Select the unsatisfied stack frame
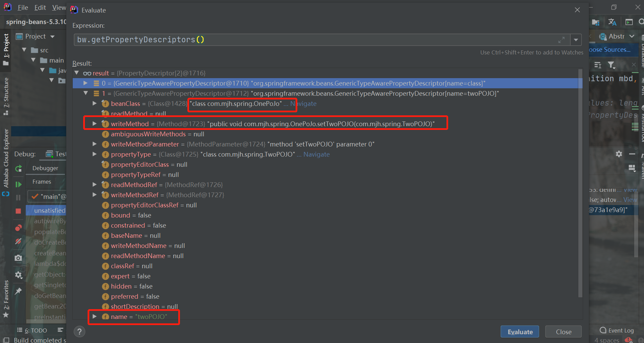 click(46, 210)
